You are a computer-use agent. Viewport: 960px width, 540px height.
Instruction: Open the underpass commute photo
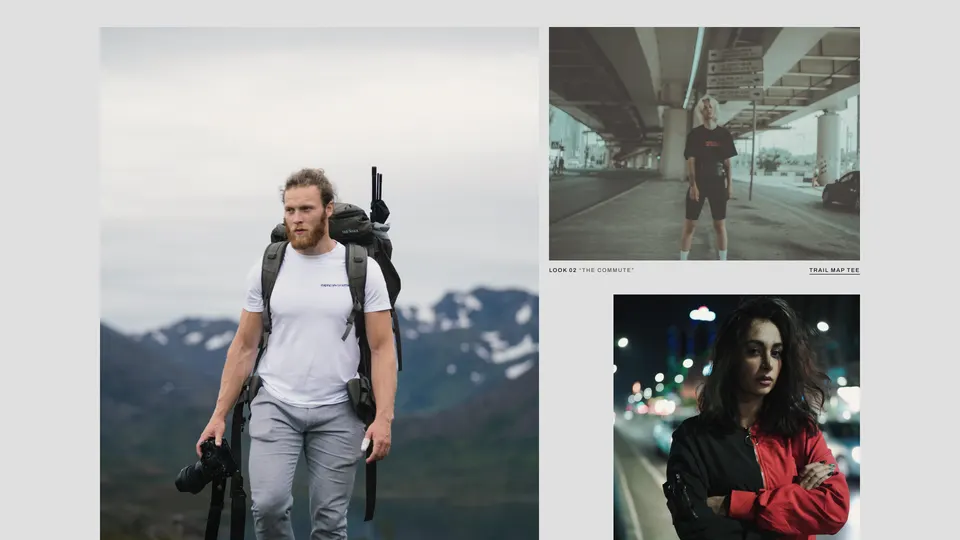click(x=704, y=143)
